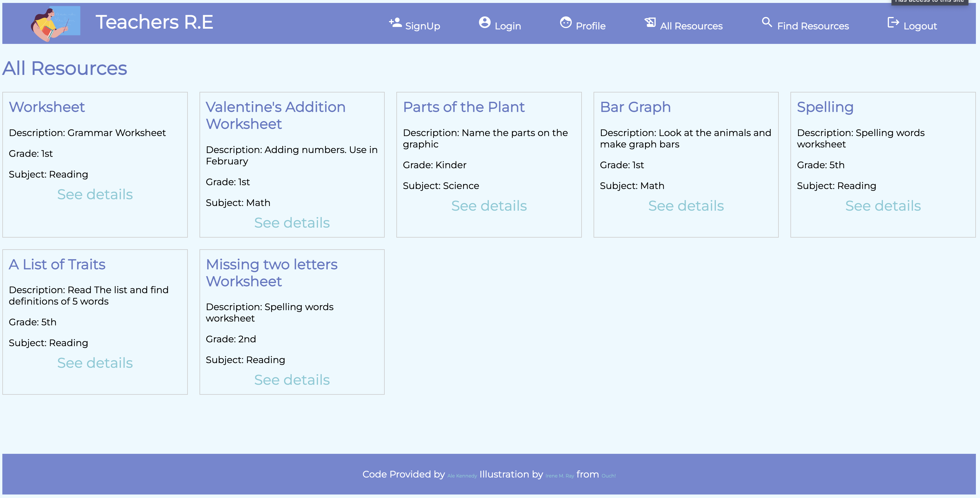Open Bar Graph See details link

[x=686, y=206]
